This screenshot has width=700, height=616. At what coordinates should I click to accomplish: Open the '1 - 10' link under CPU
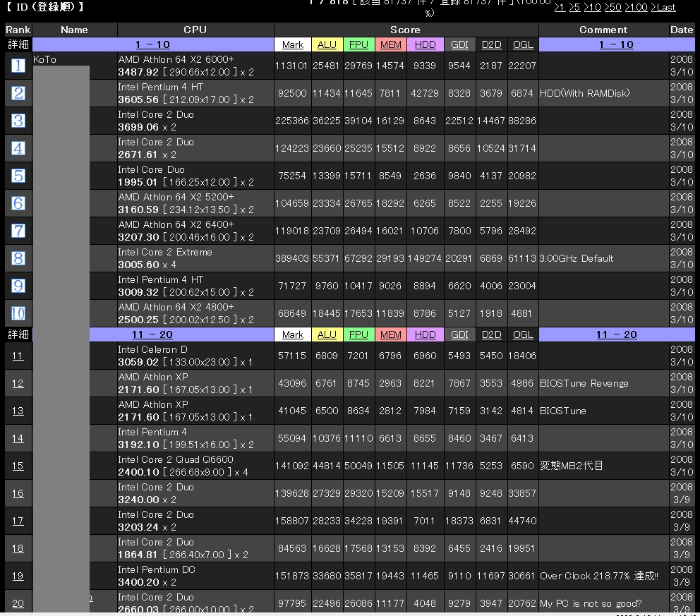click(x=152, y=44)
